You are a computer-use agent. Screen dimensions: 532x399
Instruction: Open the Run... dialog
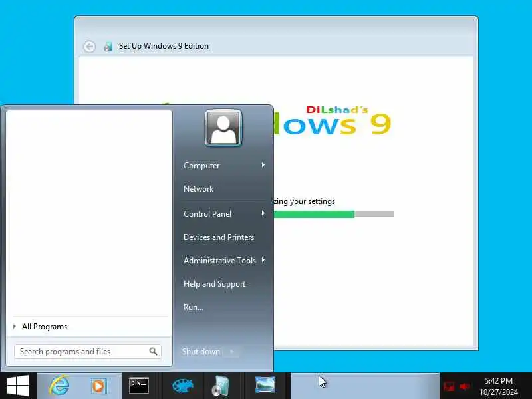point(194,307)
